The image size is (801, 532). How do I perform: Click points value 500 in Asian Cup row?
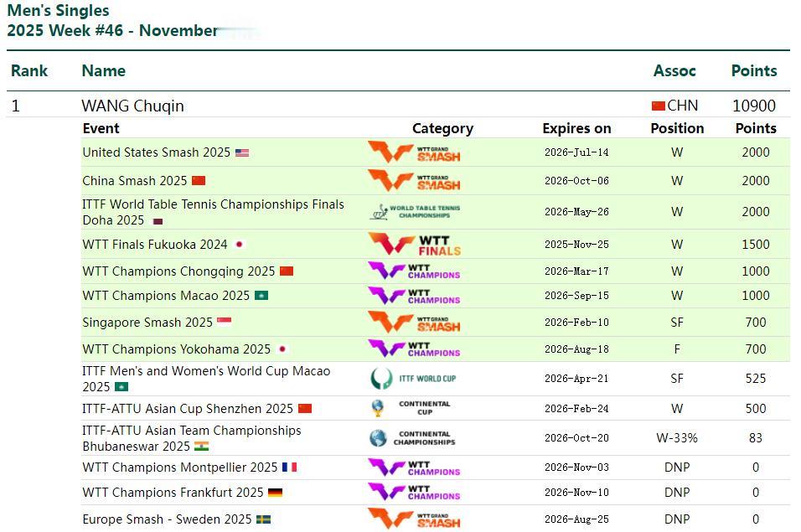(756, 409)
